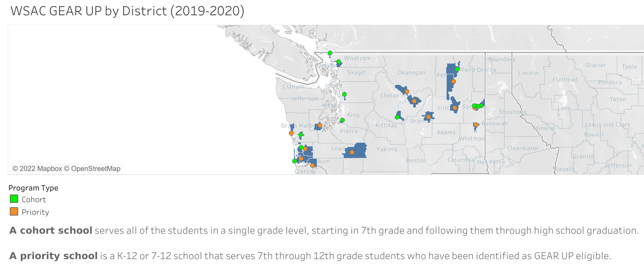The image size is (644, 266).
Task: Click the green marker near Pend Oreille
Action: (457, 69)
